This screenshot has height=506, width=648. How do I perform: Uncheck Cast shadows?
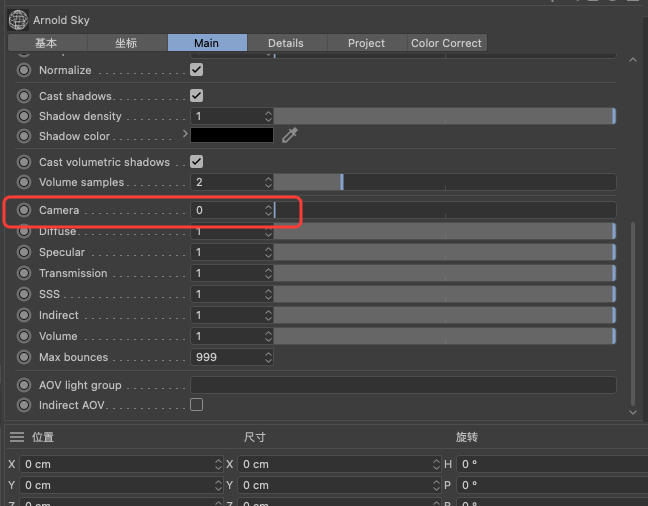coord(197,95)
